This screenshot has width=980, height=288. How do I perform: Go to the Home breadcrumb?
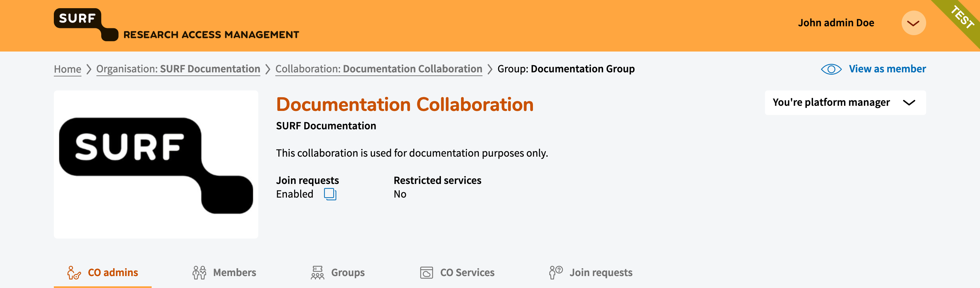[x=67, y=69]
